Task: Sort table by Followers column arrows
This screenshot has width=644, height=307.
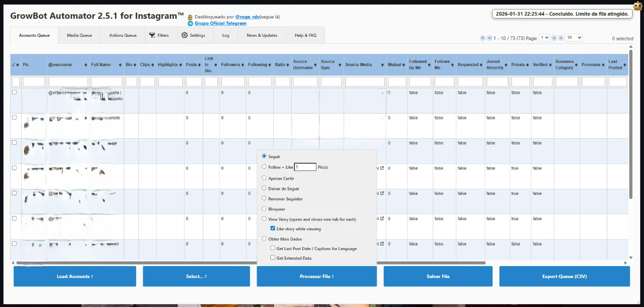Action: point(243,65)
